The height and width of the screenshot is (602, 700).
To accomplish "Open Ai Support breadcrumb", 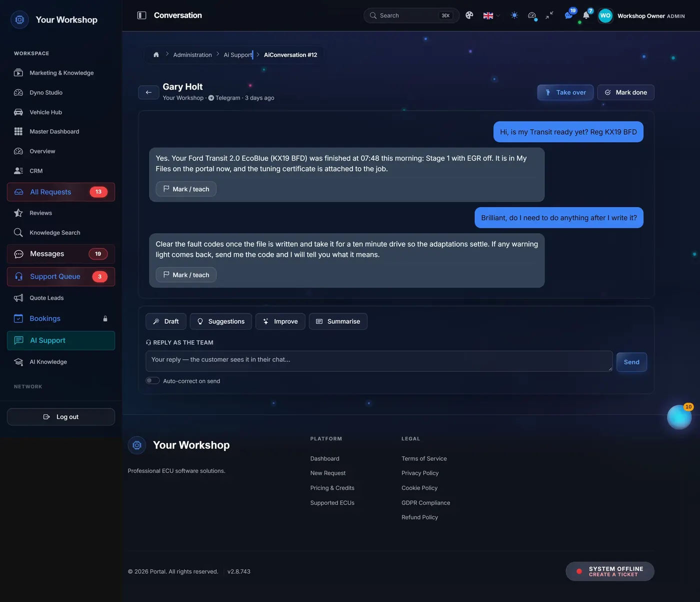I will pos(237,55).
